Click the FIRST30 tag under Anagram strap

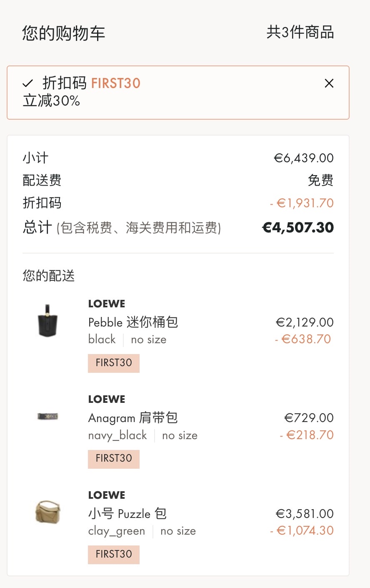pos(114,459)
